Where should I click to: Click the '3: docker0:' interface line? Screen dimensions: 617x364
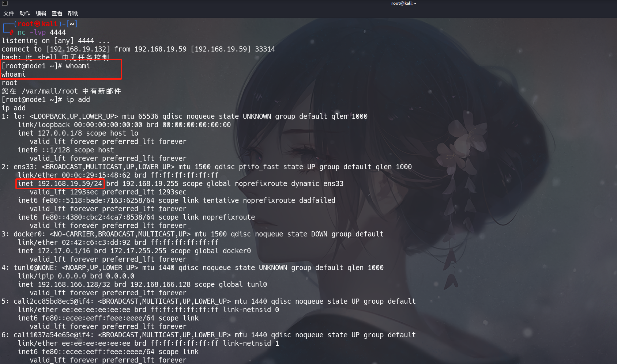pyautogui.click(x=193, y=234)
